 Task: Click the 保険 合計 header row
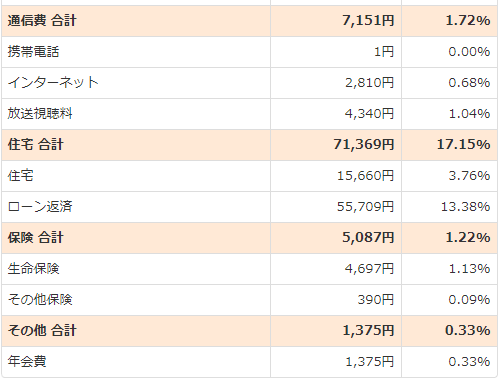pos(249,238)
